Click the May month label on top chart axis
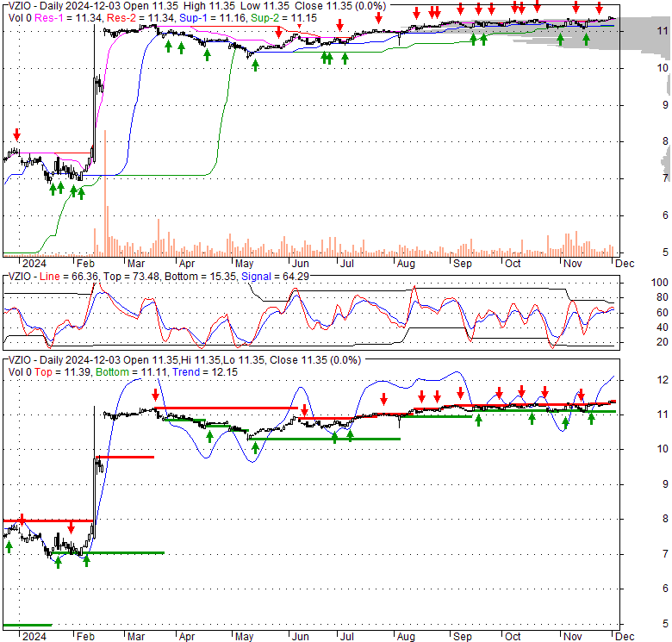The height and width of the screenshot is (642, 672). point(244,263)
